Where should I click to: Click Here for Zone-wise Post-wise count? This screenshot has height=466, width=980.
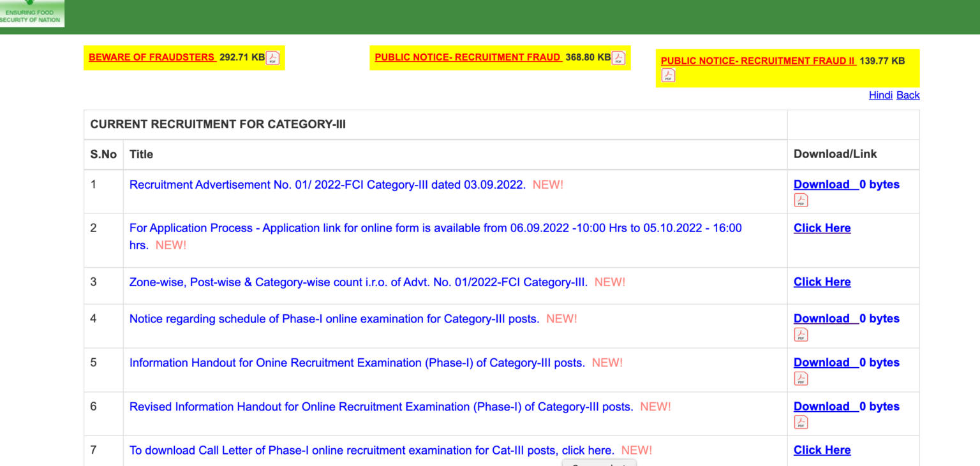click(822, 282)
